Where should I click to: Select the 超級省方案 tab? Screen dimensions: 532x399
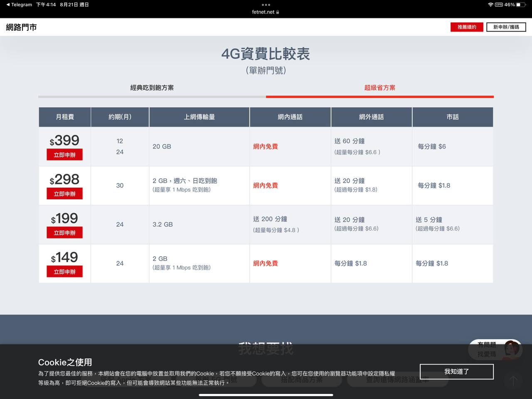click(x=379, y=88)
